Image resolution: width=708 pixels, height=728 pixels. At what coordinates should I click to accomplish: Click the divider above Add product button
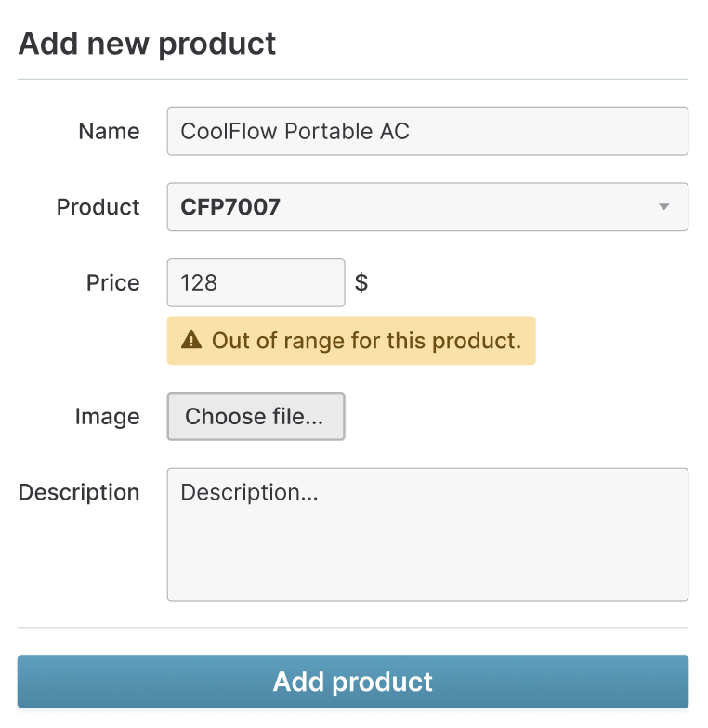[353, 628]
